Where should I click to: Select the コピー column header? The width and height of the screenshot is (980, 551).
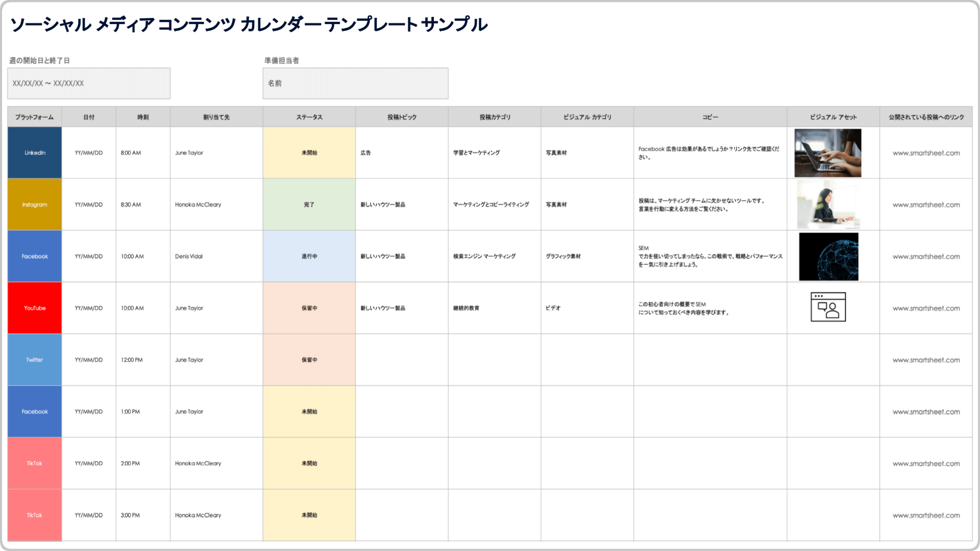coord(710,117)
